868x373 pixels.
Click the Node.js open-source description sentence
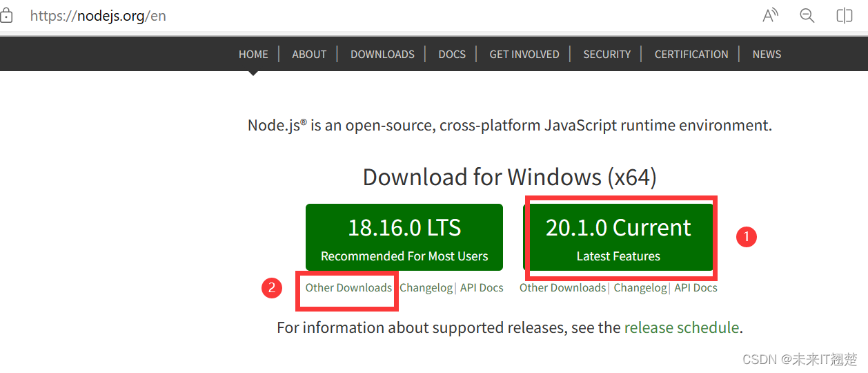(510, 126)
